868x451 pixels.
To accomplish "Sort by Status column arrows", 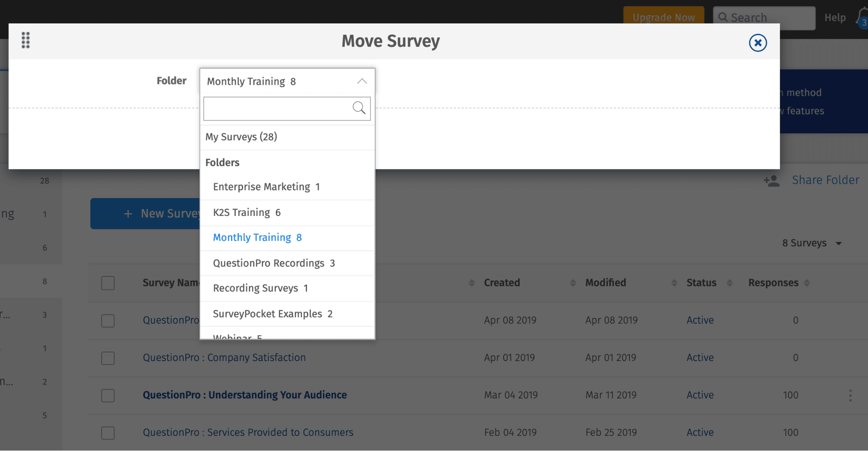I will (729, 283).
